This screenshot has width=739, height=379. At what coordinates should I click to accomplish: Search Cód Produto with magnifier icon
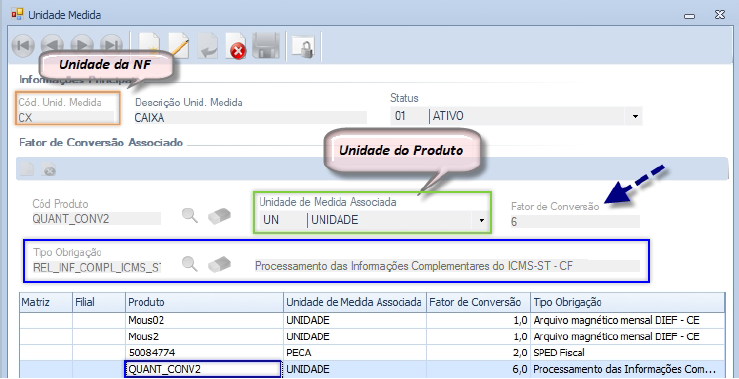point(190,215)
